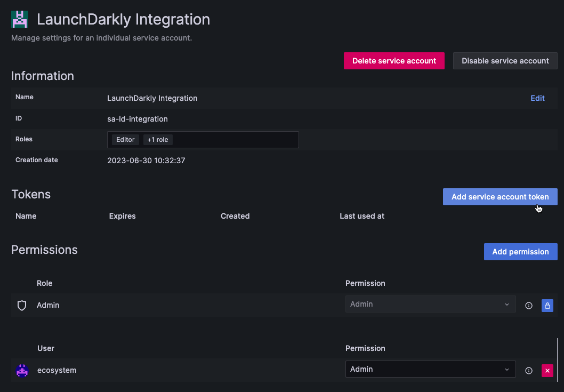Open the Roles picker field
This screenshot has height=392, width=564.
[203, 140]
